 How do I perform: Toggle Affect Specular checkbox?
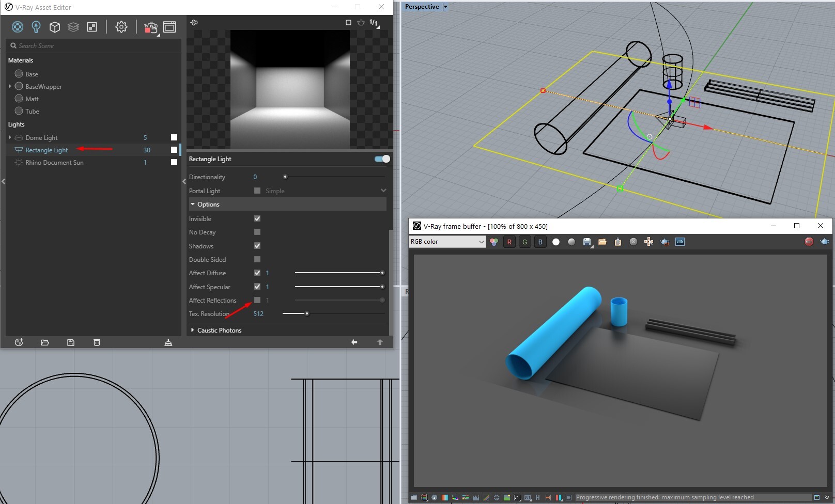click(x=257, y=287)
